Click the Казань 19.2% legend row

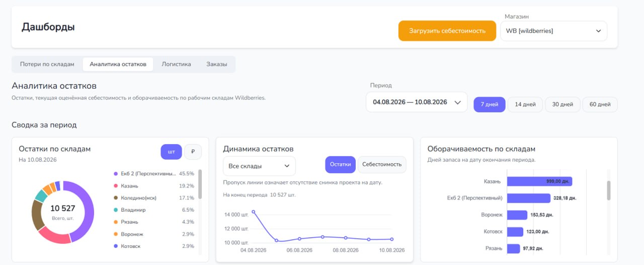[154, 185]
